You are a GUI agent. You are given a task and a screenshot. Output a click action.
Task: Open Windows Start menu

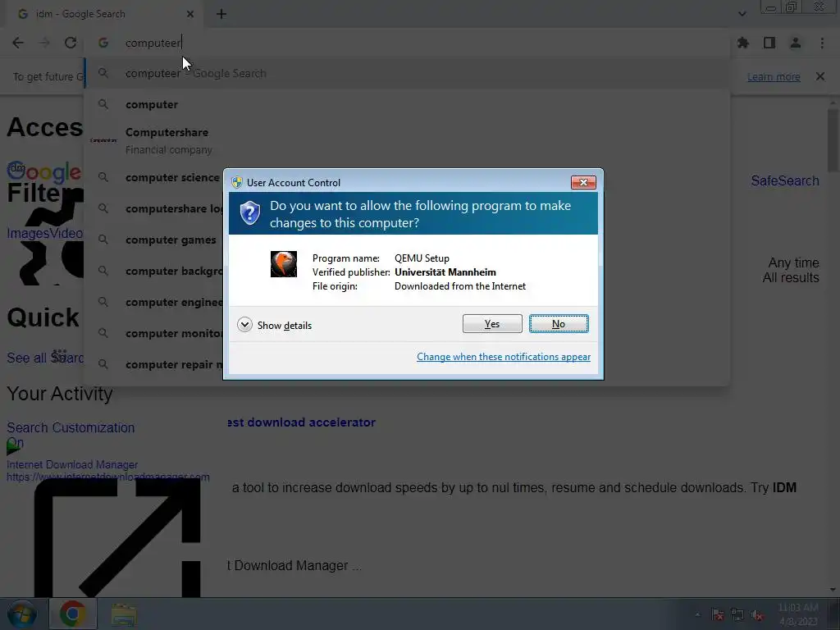(x=21, y=614)
